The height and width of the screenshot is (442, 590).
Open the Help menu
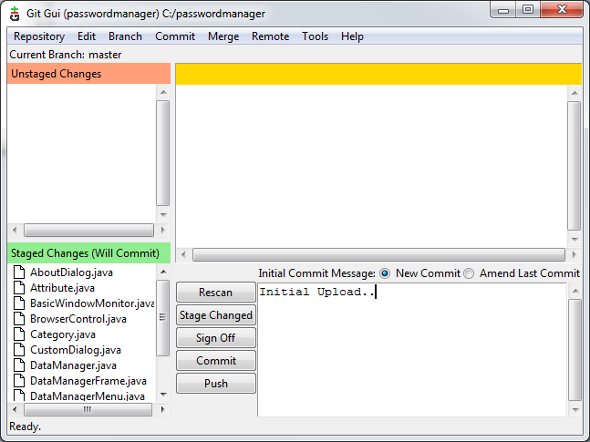coord(352,36)
